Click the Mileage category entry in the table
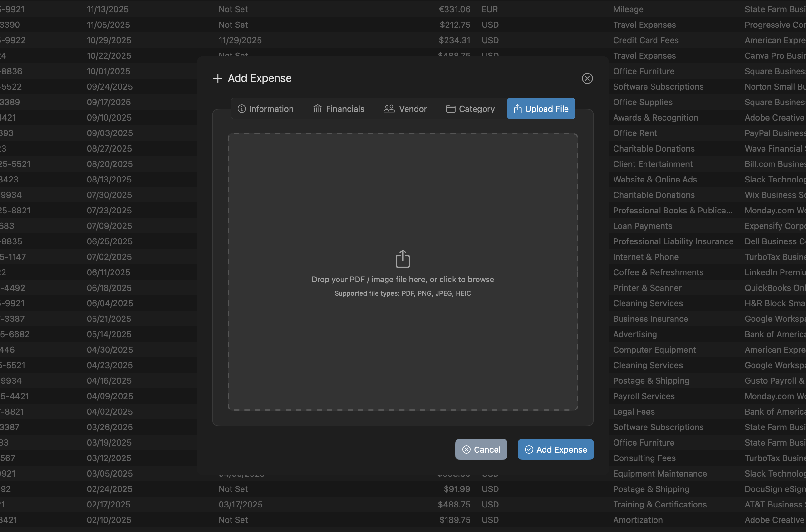The width and height of the screenshot is (806, 532). tap(628, 9)
